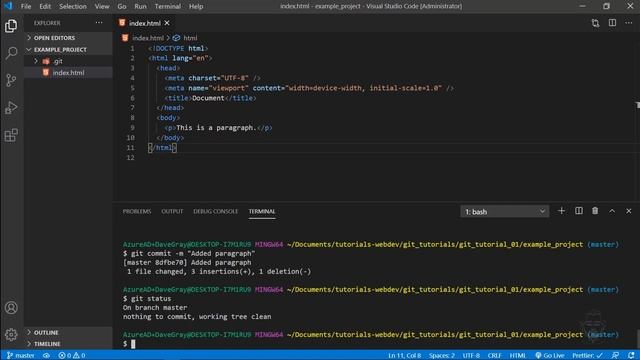Expand the Timeline section
640x360 pixels.
tap(68, 344)
